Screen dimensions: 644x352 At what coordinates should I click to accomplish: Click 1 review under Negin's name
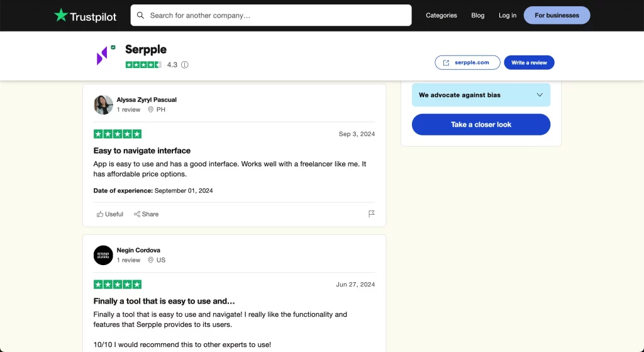coord(128,260)
